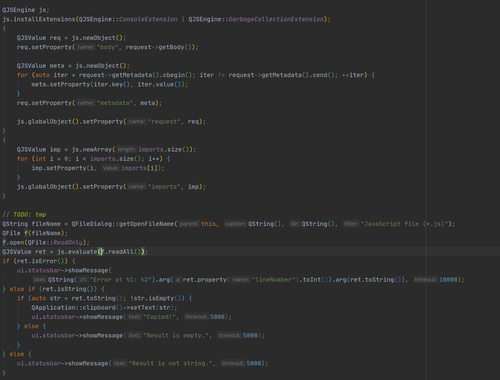Click the "Result is not string." message

(x=170, y=364)
